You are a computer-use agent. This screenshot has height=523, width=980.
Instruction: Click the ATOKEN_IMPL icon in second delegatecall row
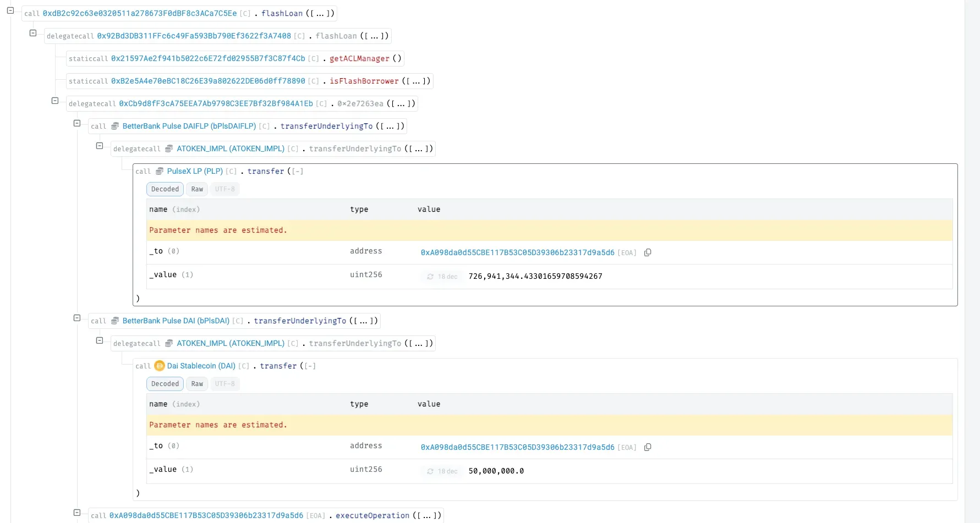pos(168,343)
